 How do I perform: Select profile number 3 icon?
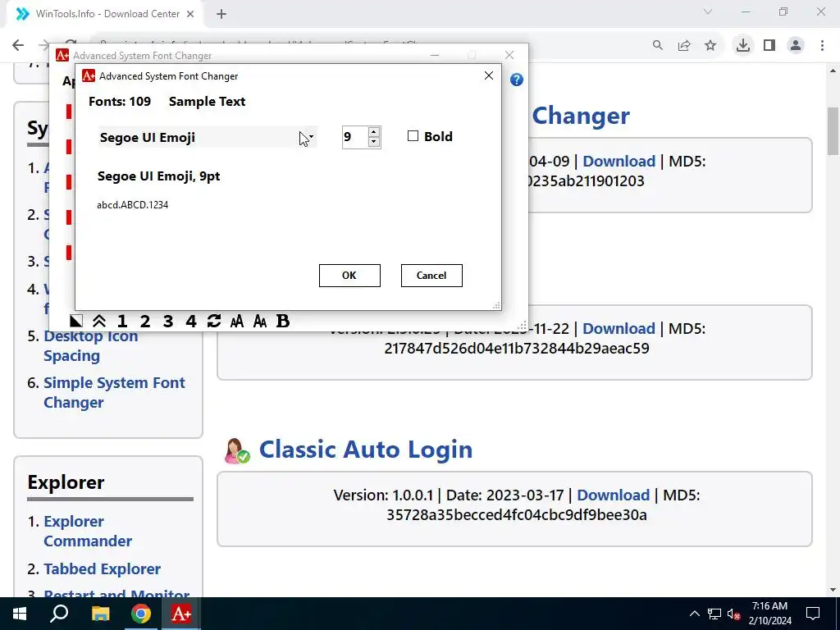168,321
